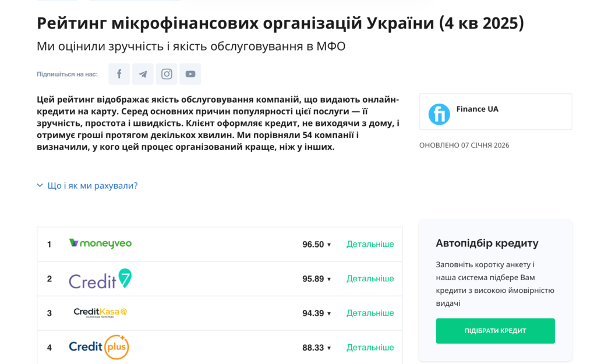594x364 pixels.
Task: Expand the 94.39 score dropdown arrow
Action: (329, 313)
